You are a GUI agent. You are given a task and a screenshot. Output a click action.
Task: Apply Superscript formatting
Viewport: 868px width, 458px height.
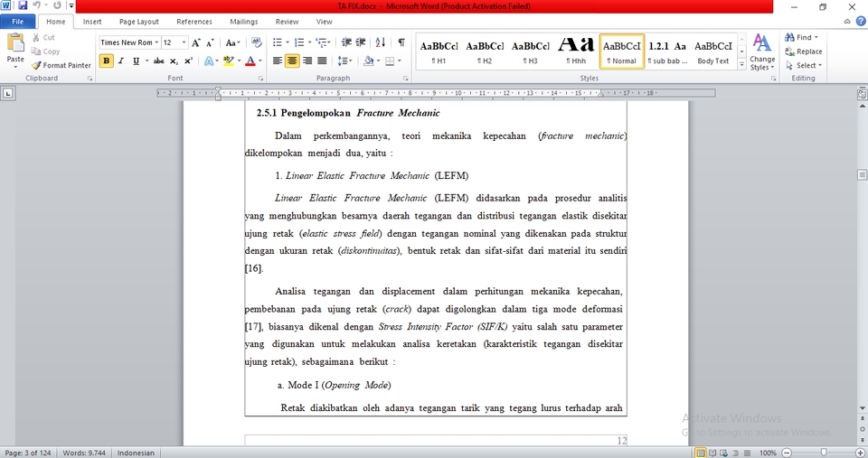tap(188, 61)
